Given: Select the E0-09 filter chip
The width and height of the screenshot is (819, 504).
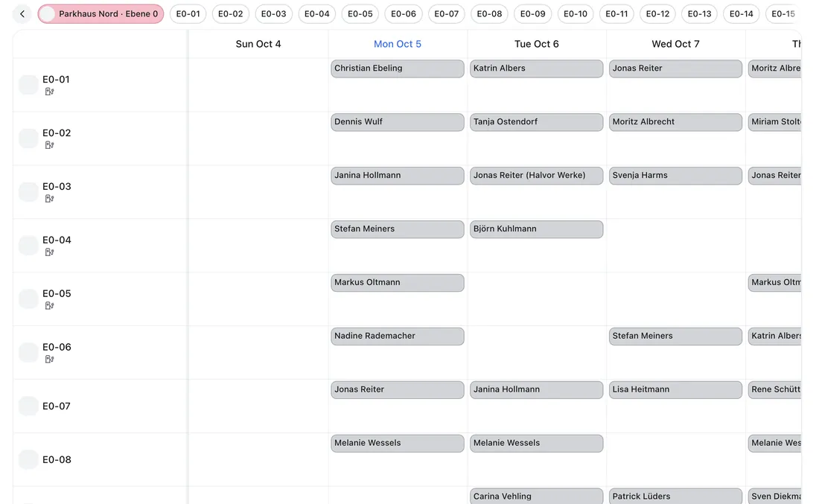Looking at the screenshot, I should (x=533, y=14).
